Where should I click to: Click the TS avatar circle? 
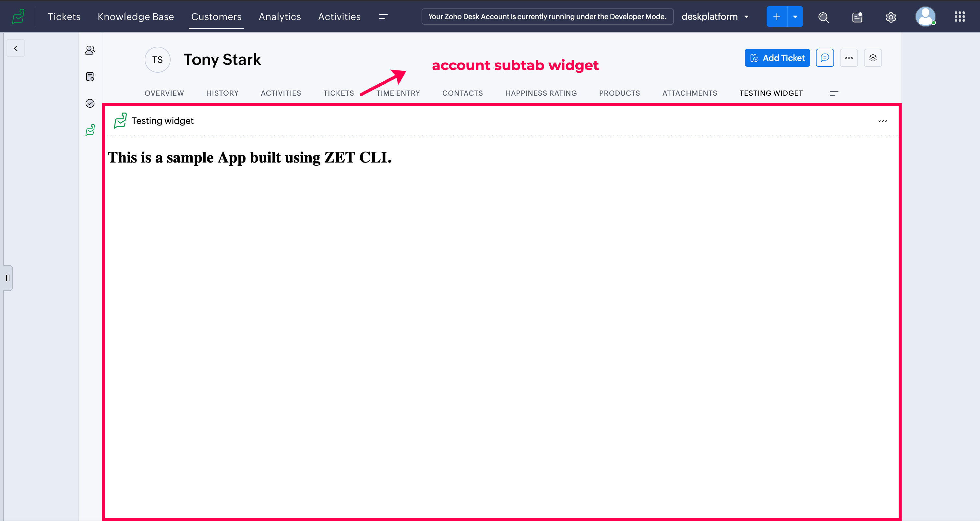(158, 59)
